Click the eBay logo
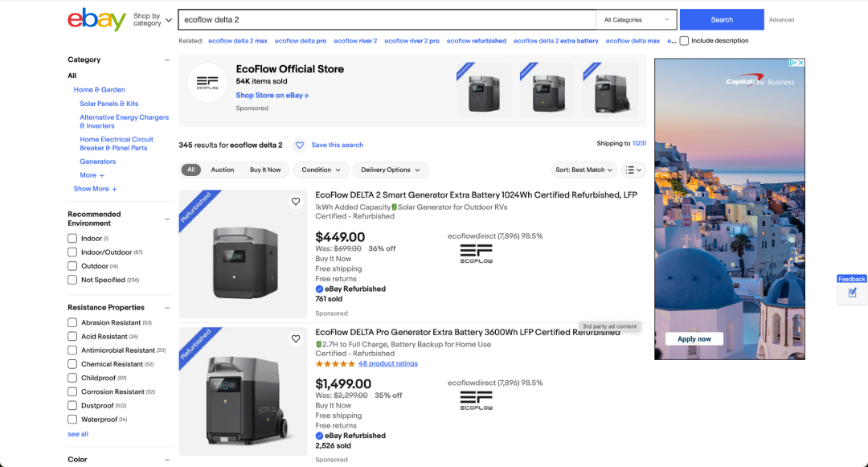Viewport: 868px width, 467px height. [x=96, y=19]
